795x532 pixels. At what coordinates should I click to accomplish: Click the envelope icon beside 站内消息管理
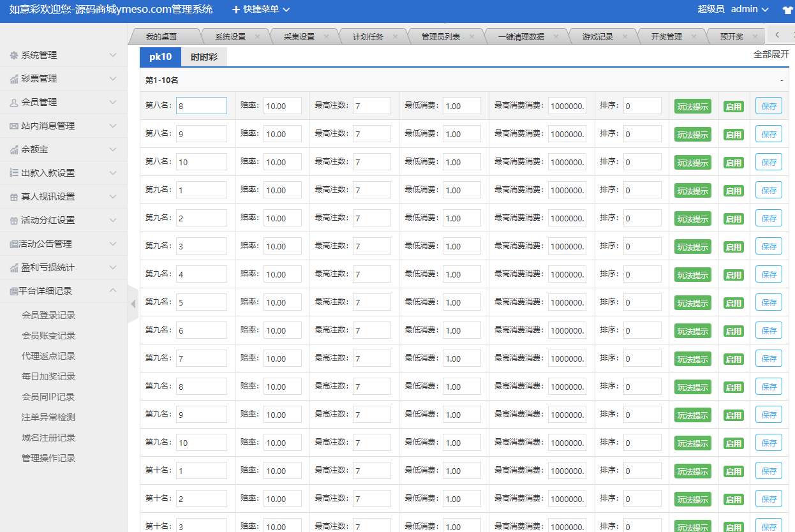coord(14,126)
